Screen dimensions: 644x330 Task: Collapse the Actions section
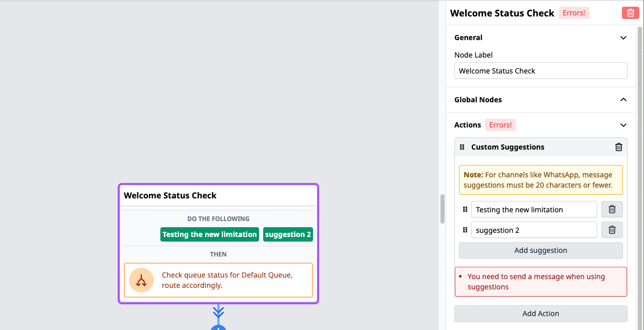click(x=623, y=125)
